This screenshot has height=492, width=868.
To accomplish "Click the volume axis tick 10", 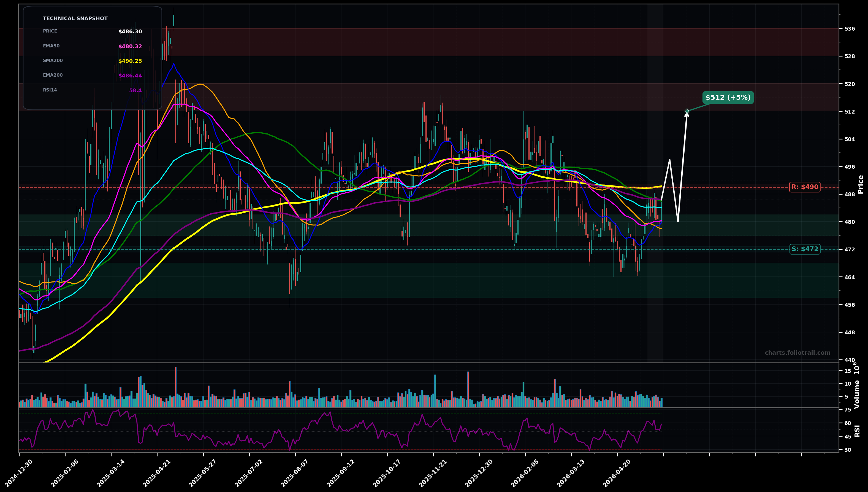I will tap(848, 383).
